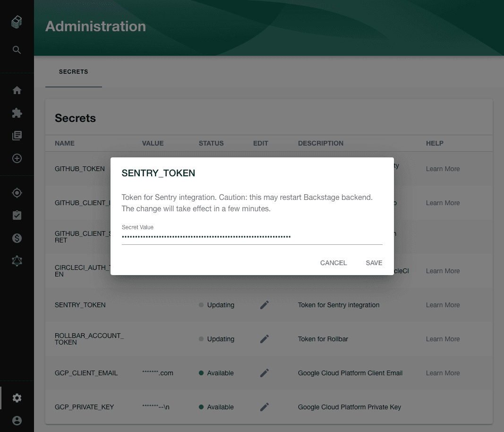504x432 pixels.
Task: Open the search icon in sidebar
Action: click(17, 50)
